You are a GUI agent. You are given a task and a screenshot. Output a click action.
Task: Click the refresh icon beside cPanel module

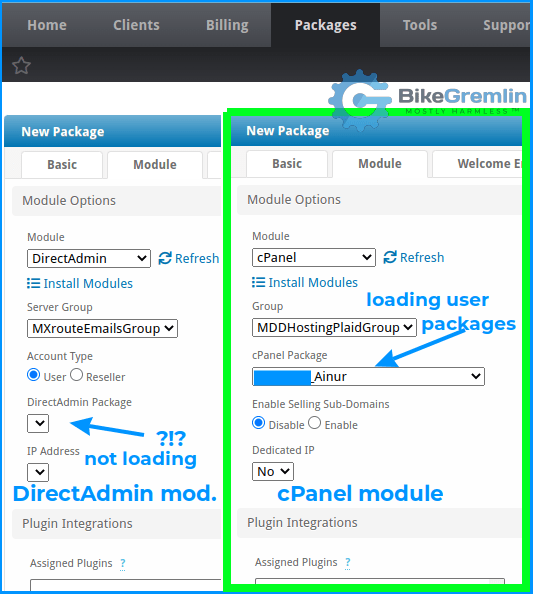[x=390, y=257]
